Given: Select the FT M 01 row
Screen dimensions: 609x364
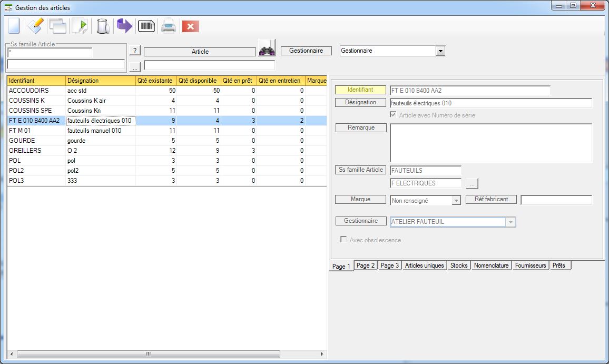Looking at the screenshot, I should coord(167,131).
